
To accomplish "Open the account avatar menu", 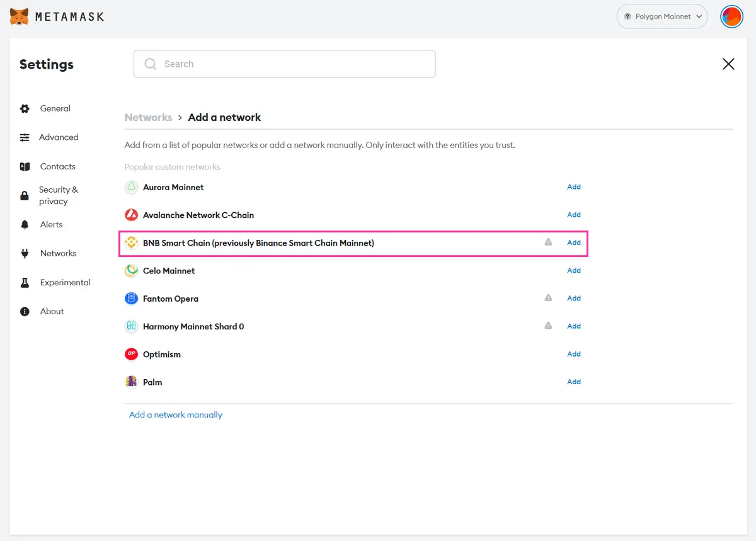I will [731, 16].
